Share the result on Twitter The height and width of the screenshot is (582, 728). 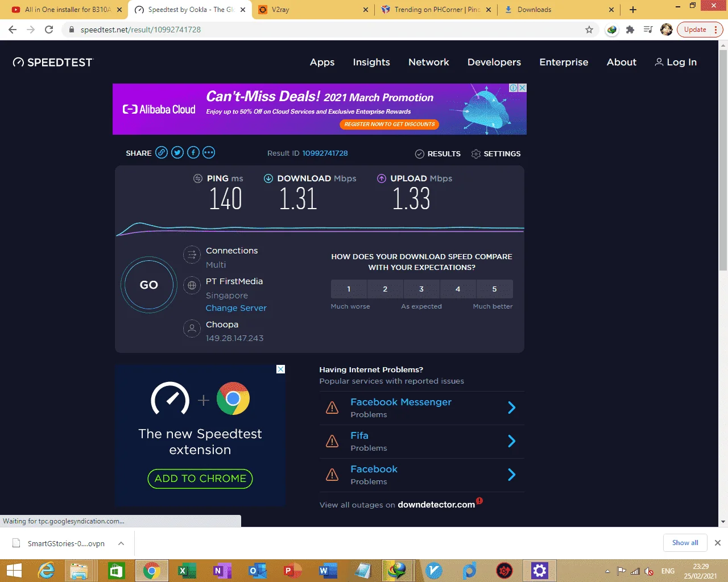coord(177,152)
